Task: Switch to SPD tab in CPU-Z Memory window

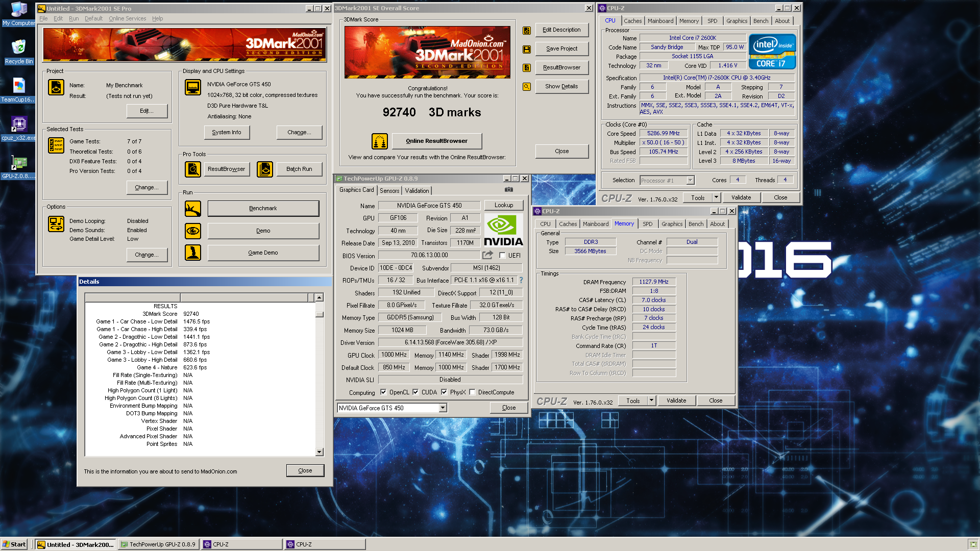Action: pyautogui.click(x=648, y=224)
